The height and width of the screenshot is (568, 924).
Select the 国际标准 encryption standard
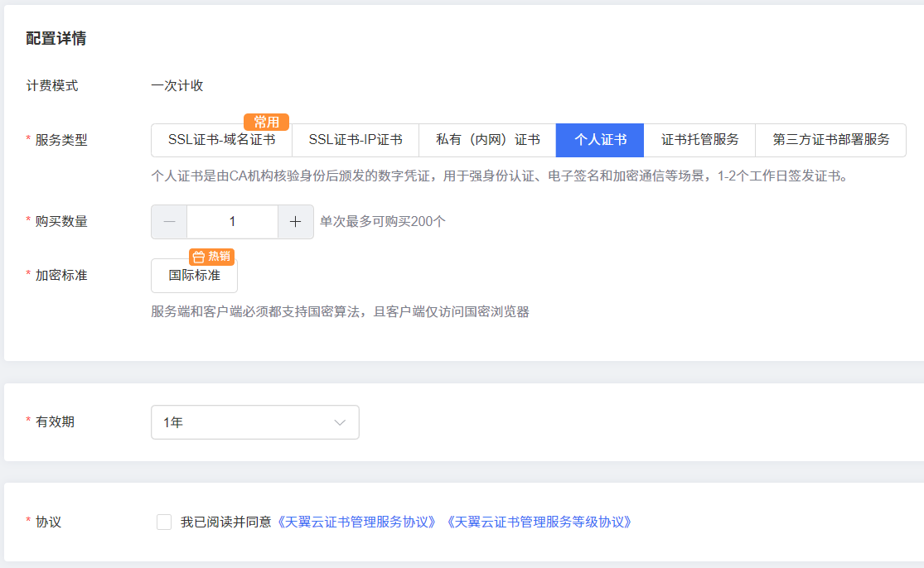tap(194, 276)
